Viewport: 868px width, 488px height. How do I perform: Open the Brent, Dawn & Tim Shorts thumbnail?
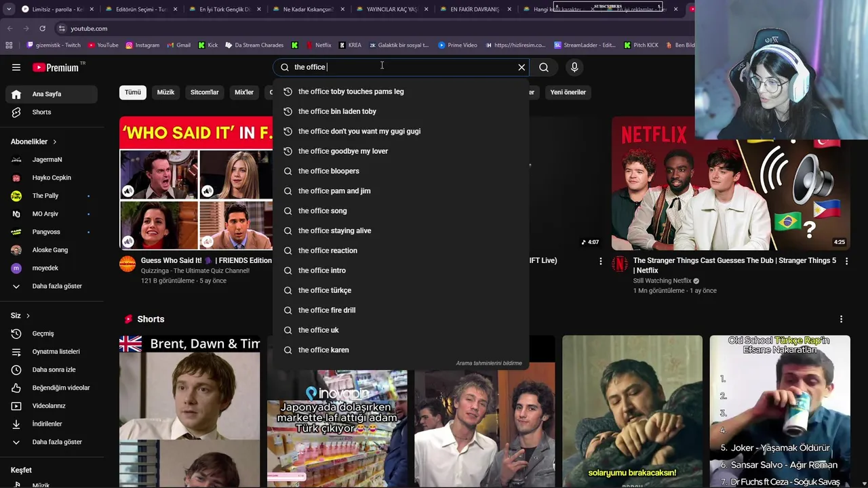189,411
